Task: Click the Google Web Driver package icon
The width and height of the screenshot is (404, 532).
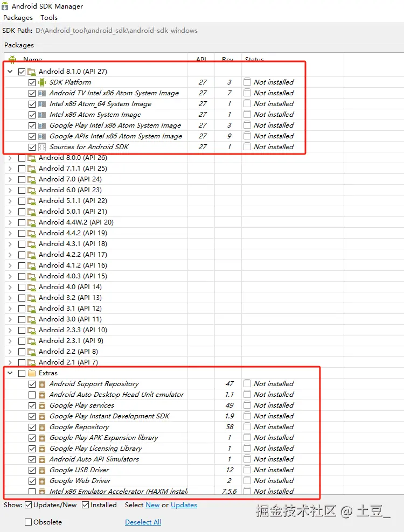Action: click(x=42, y=481)
